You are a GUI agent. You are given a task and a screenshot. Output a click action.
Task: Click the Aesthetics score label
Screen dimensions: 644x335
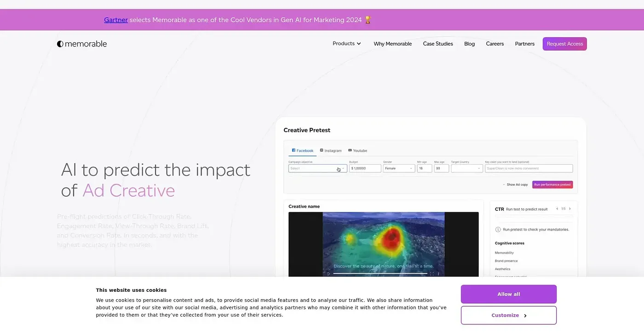click(502, 269)
